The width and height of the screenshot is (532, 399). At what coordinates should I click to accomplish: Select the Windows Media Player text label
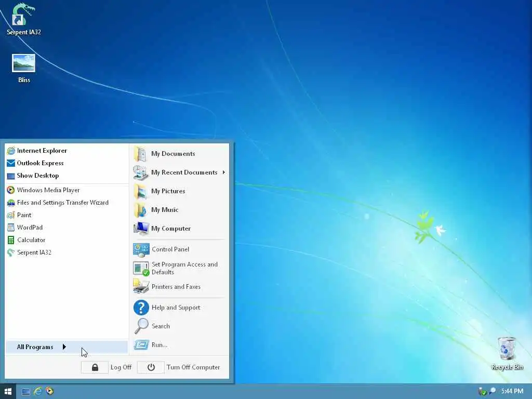click(x=48, y=190)
